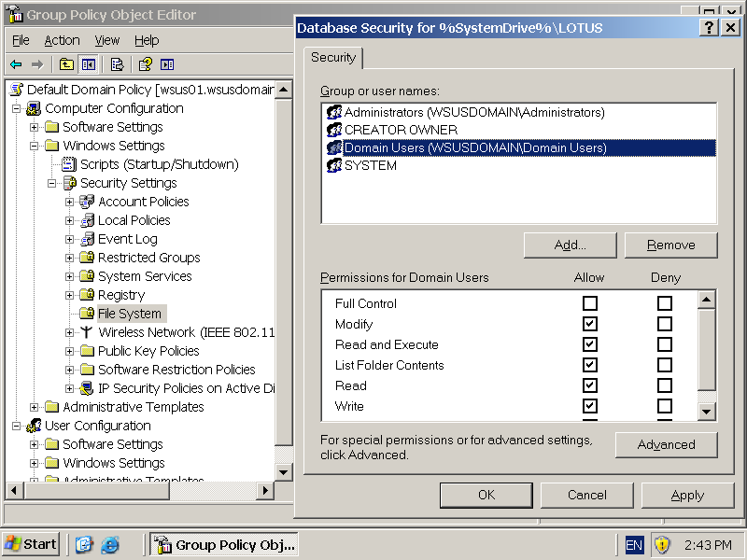Check Allow for Full Control permission
This screenshot has width=747, height=560.
click(589, 303)
